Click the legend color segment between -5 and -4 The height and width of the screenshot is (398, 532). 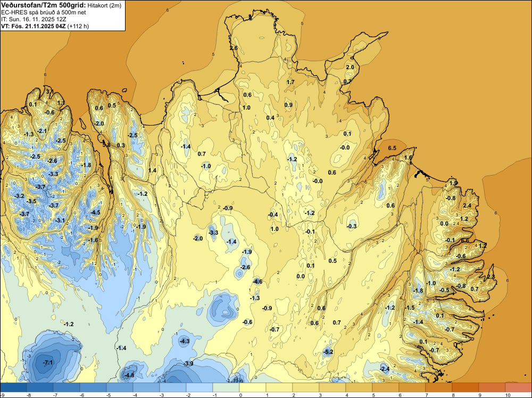pos(119,387)
